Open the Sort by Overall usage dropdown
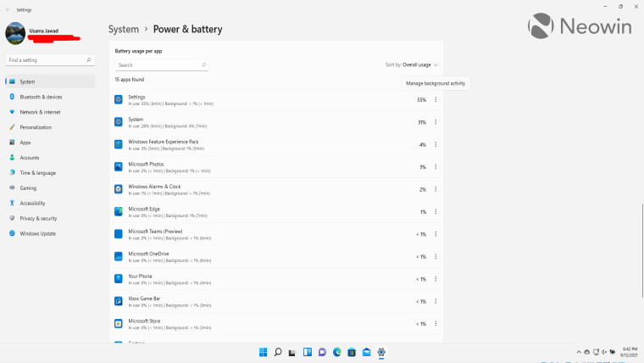The width and height of the screenshot is (644, 363). tap(412, 65)
